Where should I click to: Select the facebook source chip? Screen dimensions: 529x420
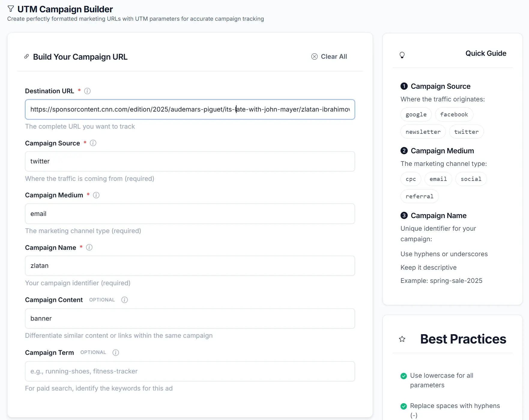click(454, 115)
